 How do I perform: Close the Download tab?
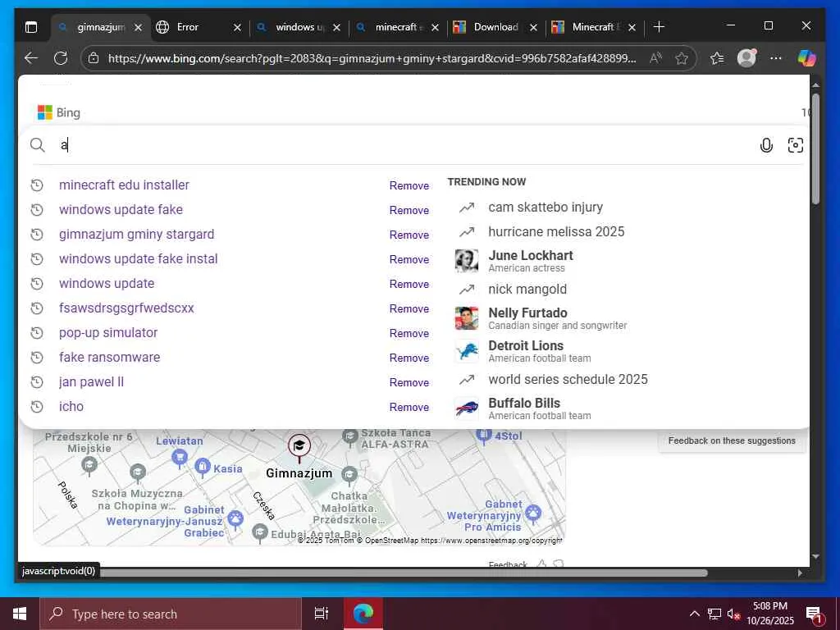(x=533, y=27)
